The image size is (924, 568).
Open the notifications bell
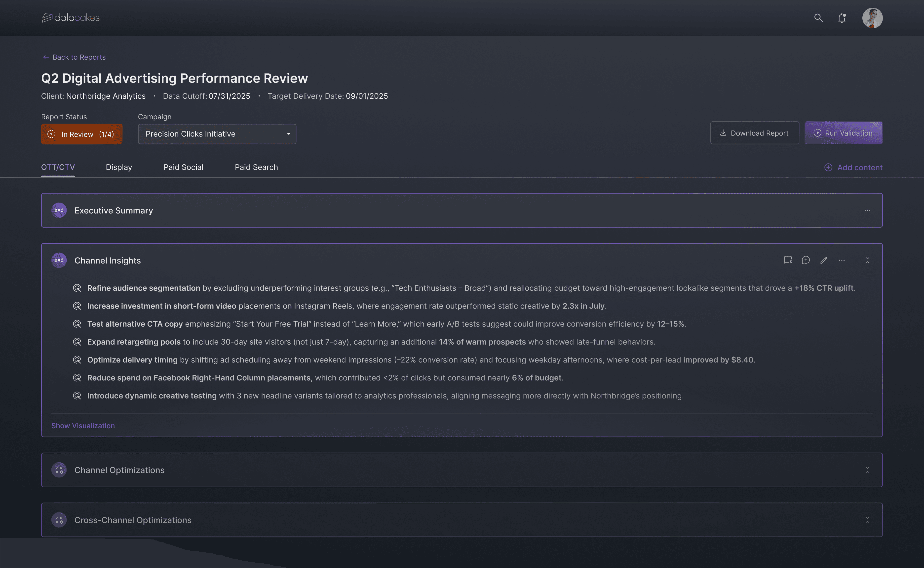(x=842, y=18)
